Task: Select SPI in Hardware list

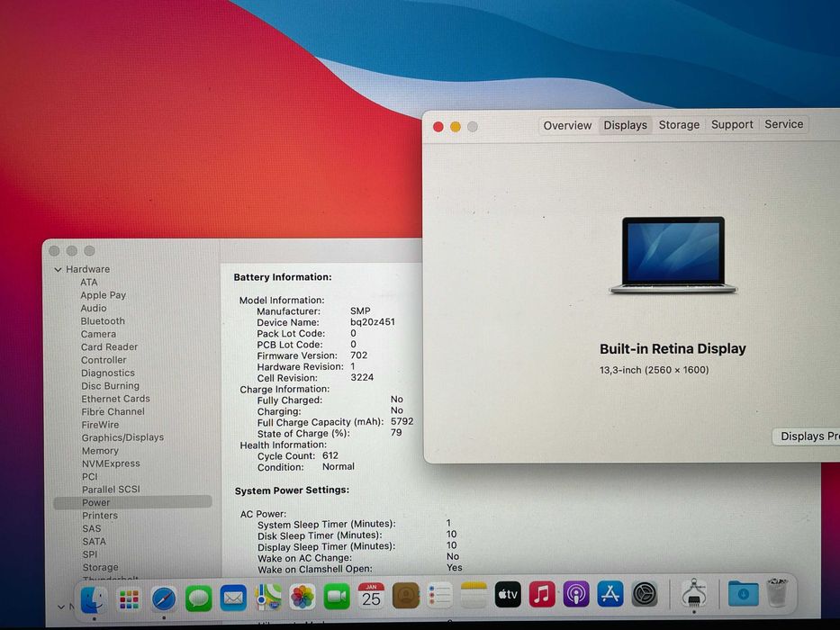Action: tap(89, 553)
